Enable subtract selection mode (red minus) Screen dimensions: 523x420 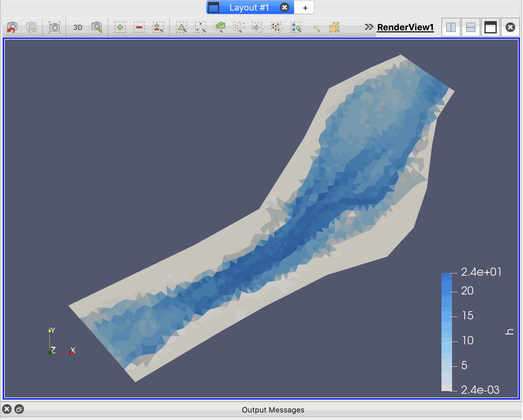pos(139,27)
